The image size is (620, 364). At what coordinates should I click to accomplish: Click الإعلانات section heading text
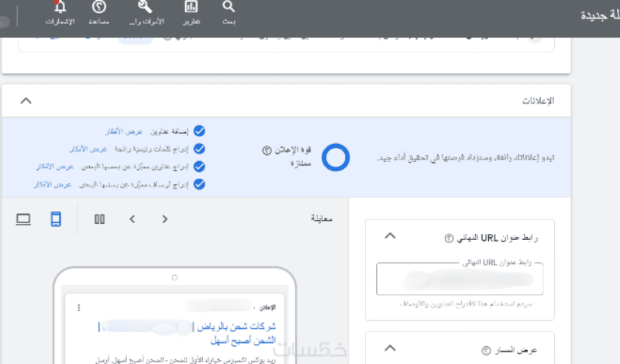(538, 101)
